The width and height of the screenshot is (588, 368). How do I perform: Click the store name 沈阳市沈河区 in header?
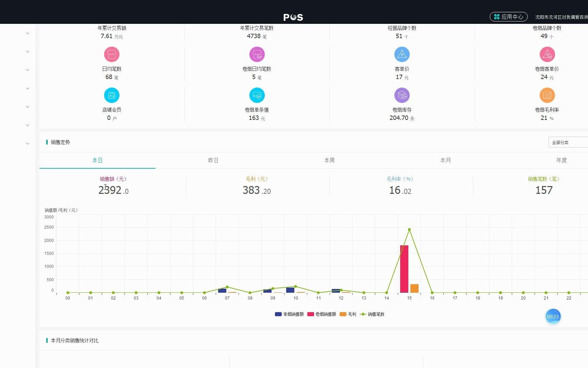pos(561,17)
